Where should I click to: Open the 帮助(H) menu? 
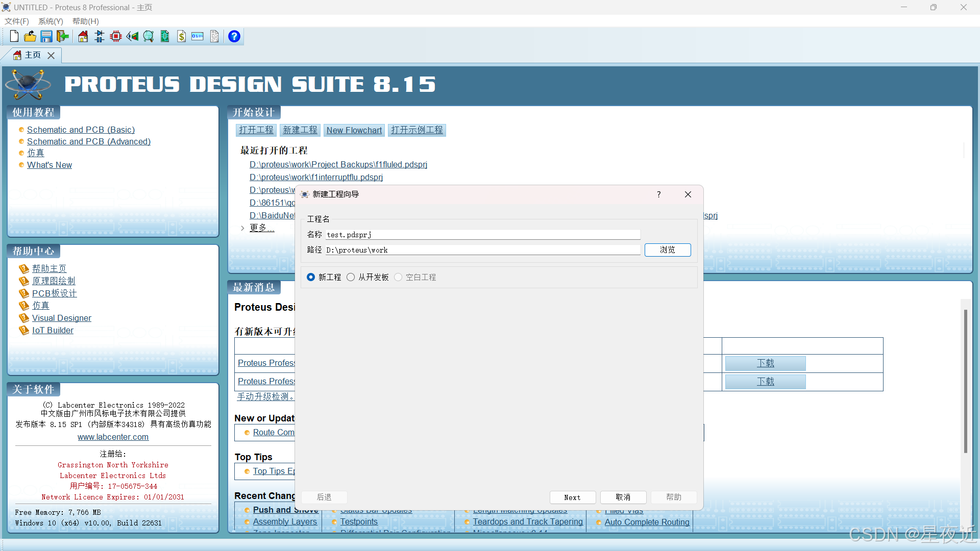click(85, 21)
